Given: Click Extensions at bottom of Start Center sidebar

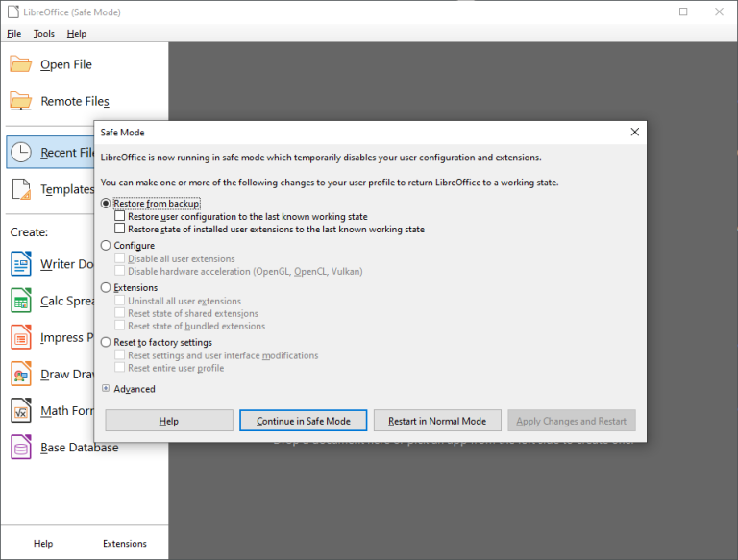Looking at the screenshot, I should pos(125,544).
